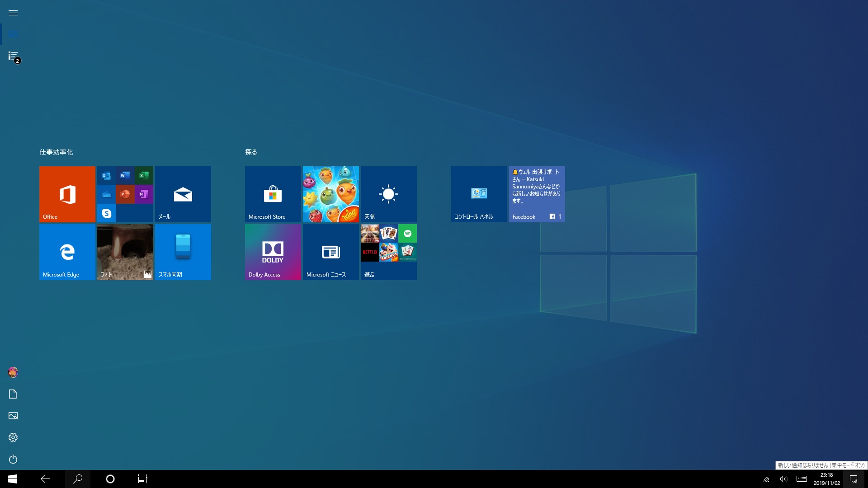Toggle Task View button on taskbar
The image size is (868, 488).
[142, 479]
